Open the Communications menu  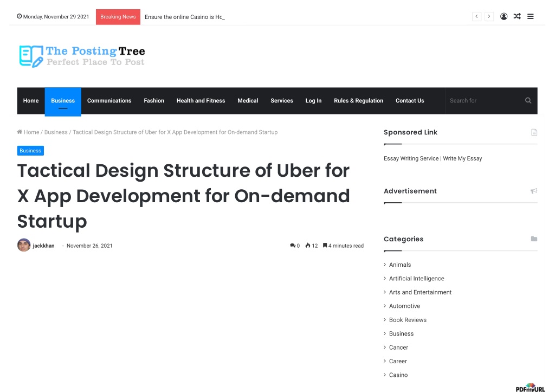point(109,100)
